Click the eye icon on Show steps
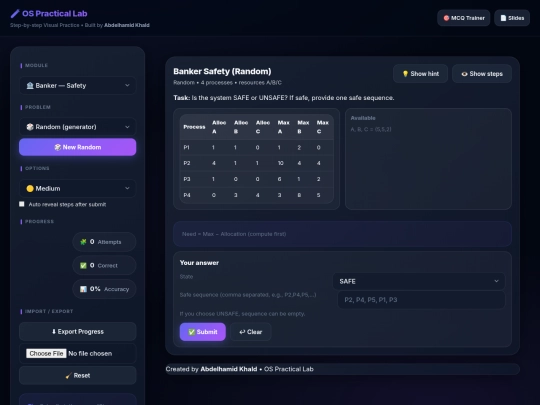The image size is (540, 405). pyautogui.click(x=465, y=74)
